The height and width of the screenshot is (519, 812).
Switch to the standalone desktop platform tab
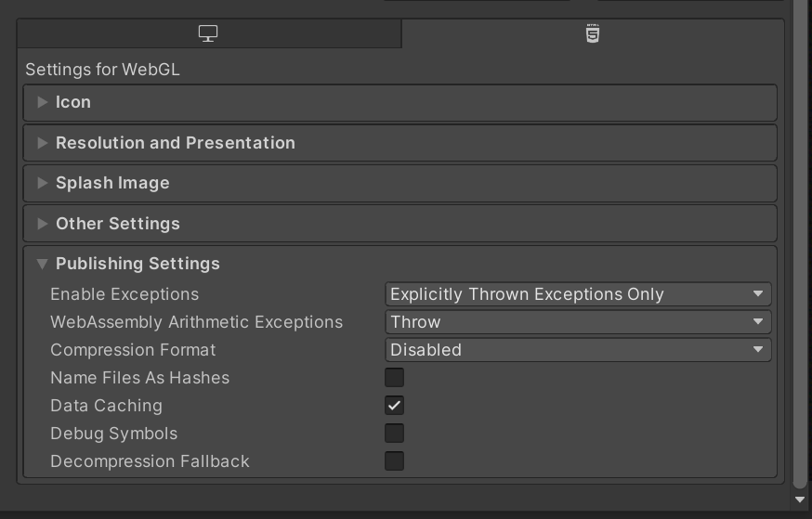pyautogui.click(x=209, y=33)
